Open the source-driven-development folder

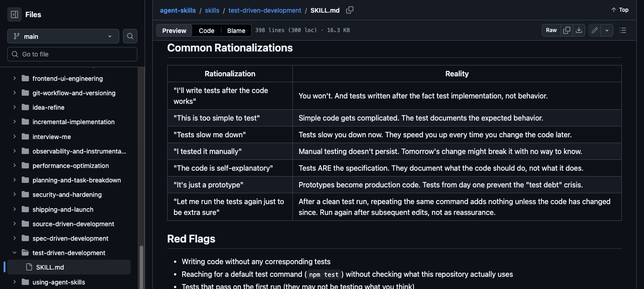point(73,224)
